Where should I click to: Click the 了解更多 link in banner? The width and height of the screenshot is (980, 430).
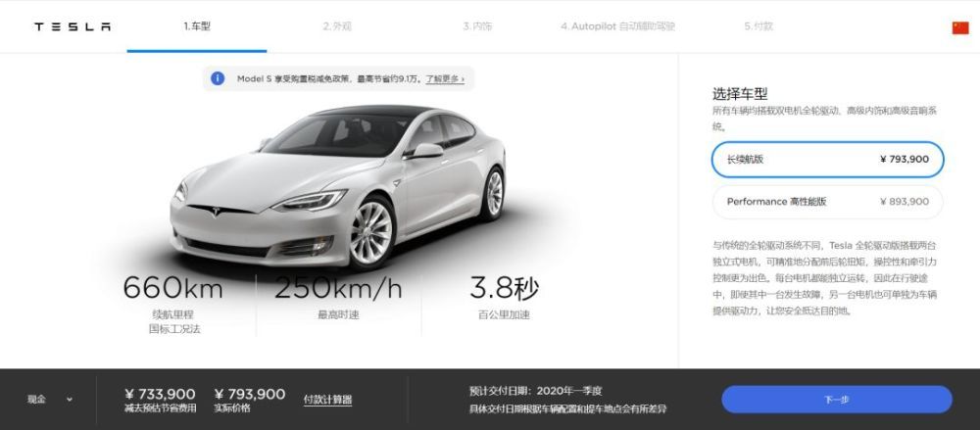445,79
